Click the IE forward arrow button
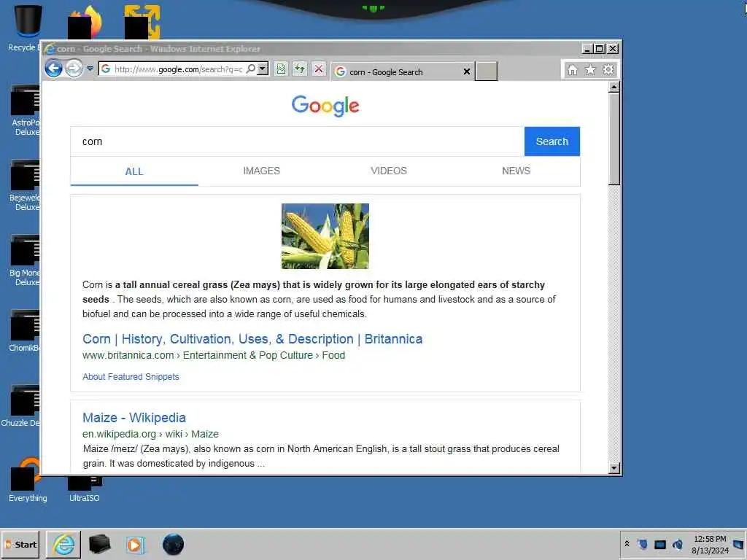Screen dimensions: 747x560 74,69
